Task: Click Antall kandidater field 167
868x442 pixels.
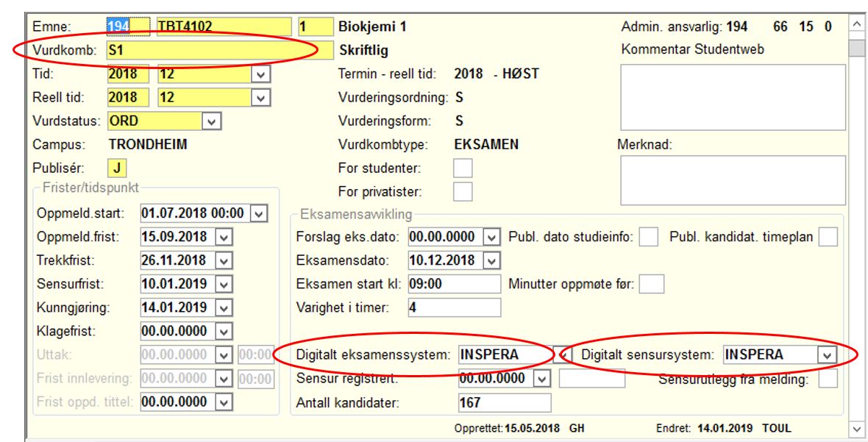Action: pos(505,403)
